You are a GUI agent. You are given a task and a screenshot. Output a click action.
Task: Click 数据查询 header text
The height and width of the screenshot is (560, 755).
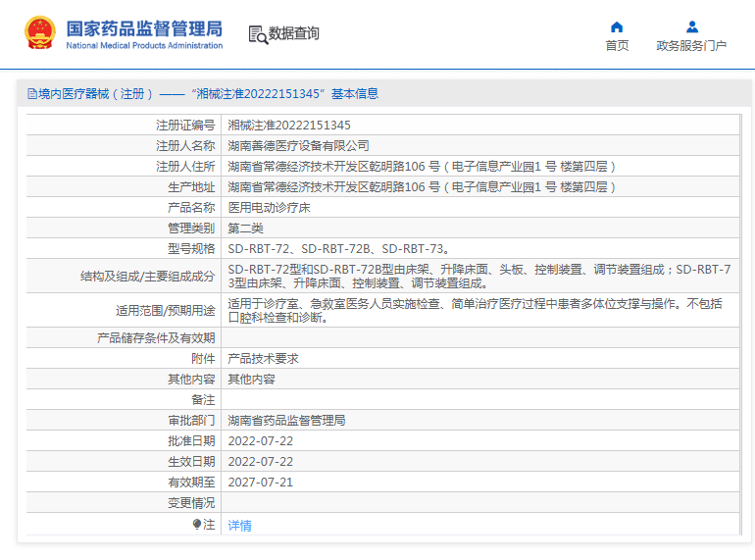[x=294, y=33]
